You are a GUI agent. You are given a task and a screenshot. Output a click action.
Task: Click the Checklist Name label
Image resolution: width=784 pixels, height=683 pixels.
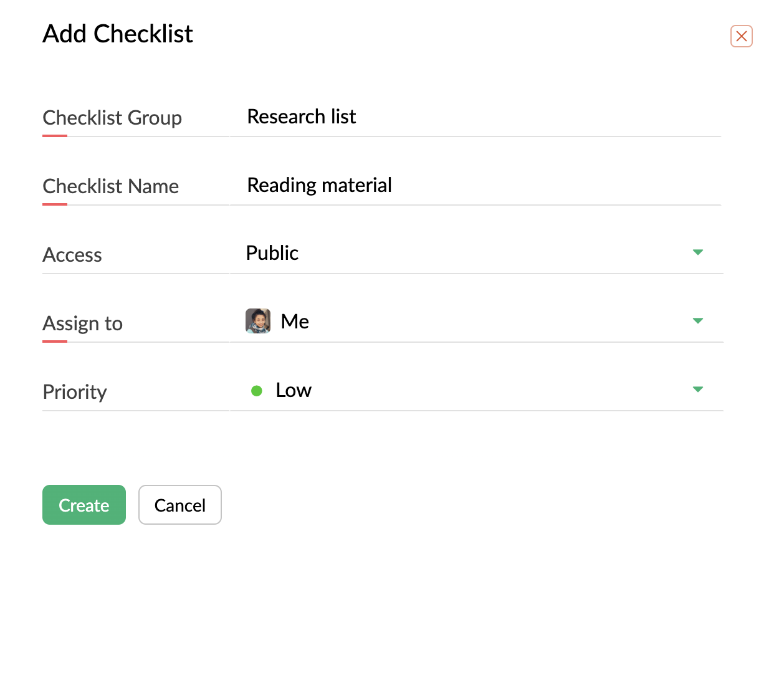pos(110,186)
